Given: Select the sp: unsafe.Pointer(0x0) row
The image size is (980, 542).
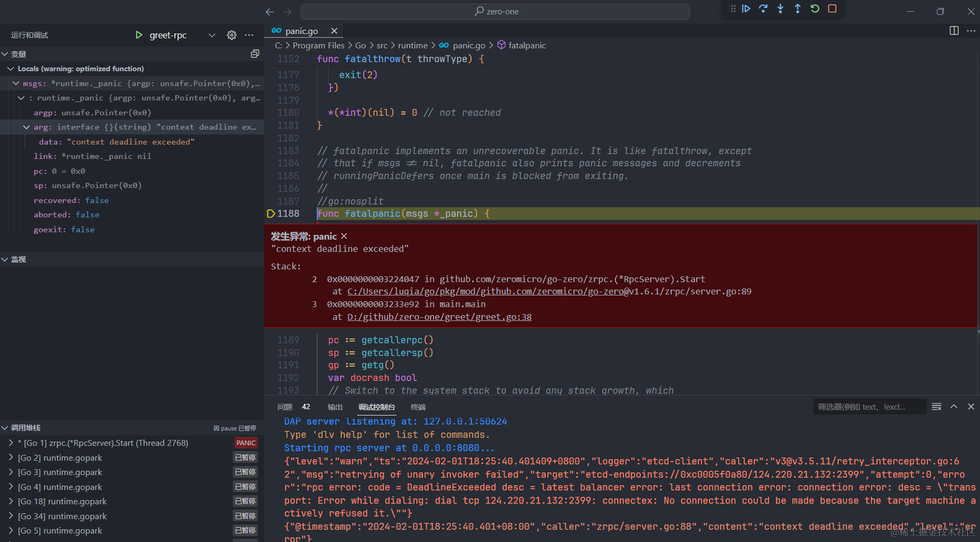Looking at the screenshot, I should coord(132,185).
